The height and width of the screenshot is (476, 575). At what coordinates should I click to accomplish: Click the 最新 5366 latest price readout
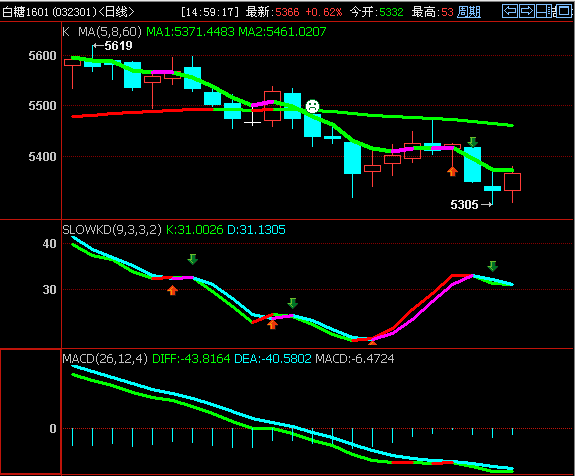coord(272,12)
